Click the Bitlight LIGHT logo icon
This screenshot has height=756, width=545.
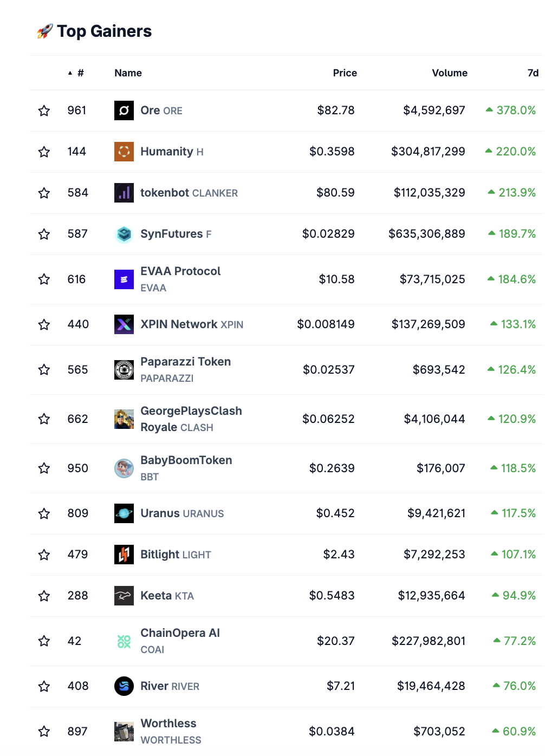[124, 555]
